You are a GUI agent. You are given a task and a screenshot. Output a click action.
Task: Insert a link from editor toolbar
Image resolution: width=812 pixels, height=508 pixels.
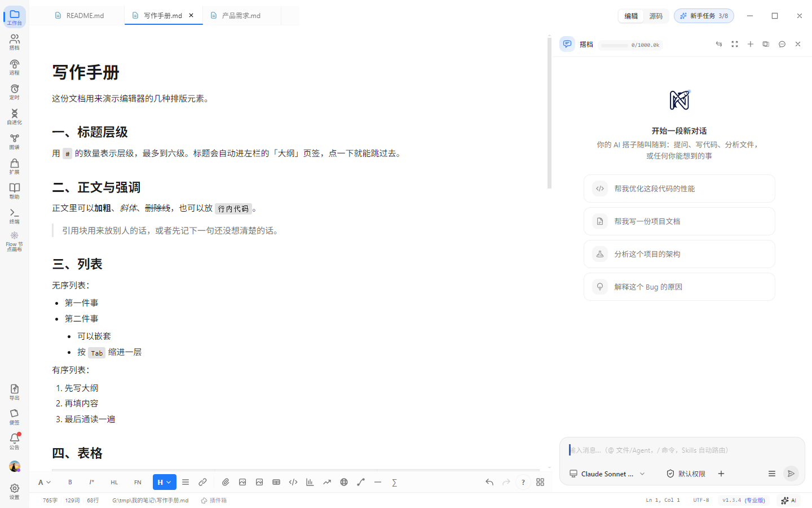[202, 482]
